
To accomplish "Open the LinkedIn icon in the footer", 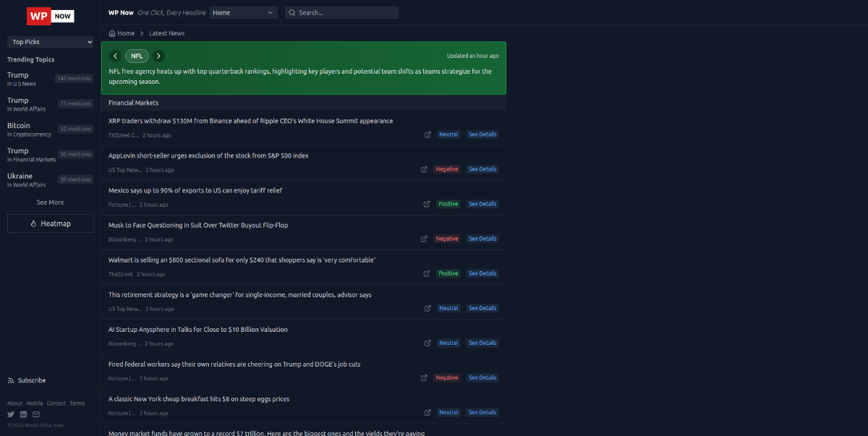I will click(x=23, y=414).
